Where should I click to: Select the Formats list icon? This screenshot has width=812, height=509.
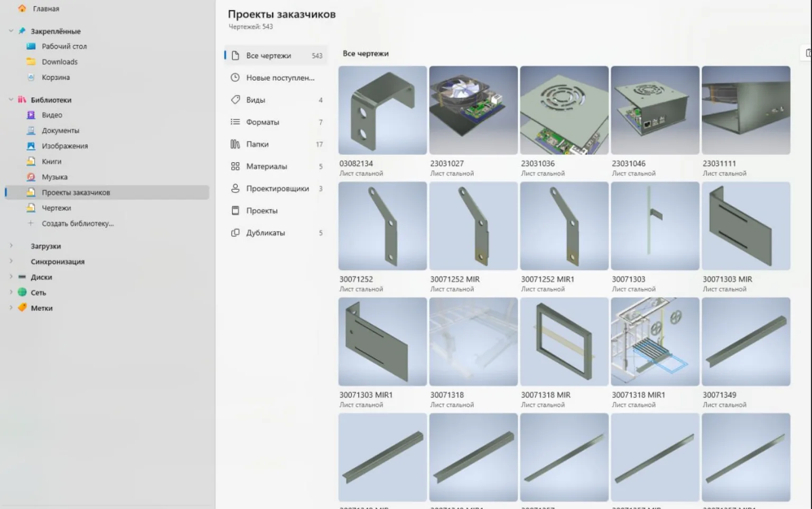[x=235, y=122]
